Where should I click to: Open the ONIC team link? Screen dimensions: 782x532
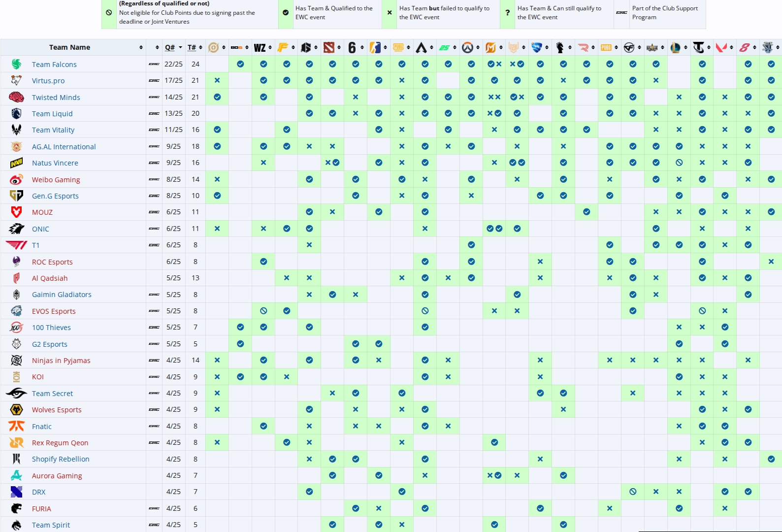click(x=40, y=229)
